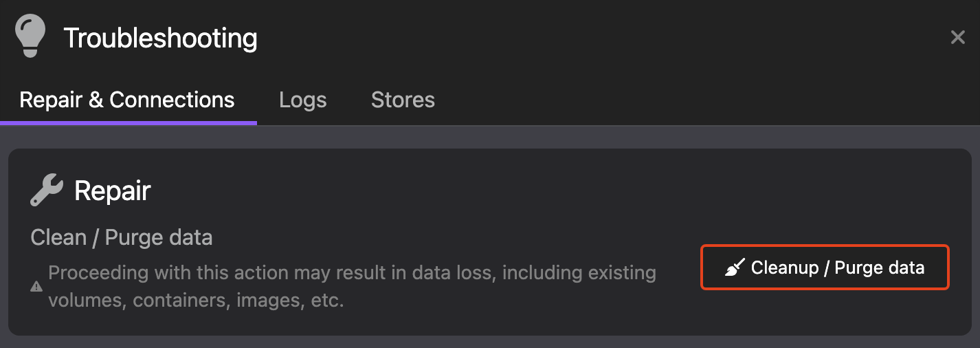Click the 'volumes, containers, images' text line
980x348 pixels.
coord(195,301)
